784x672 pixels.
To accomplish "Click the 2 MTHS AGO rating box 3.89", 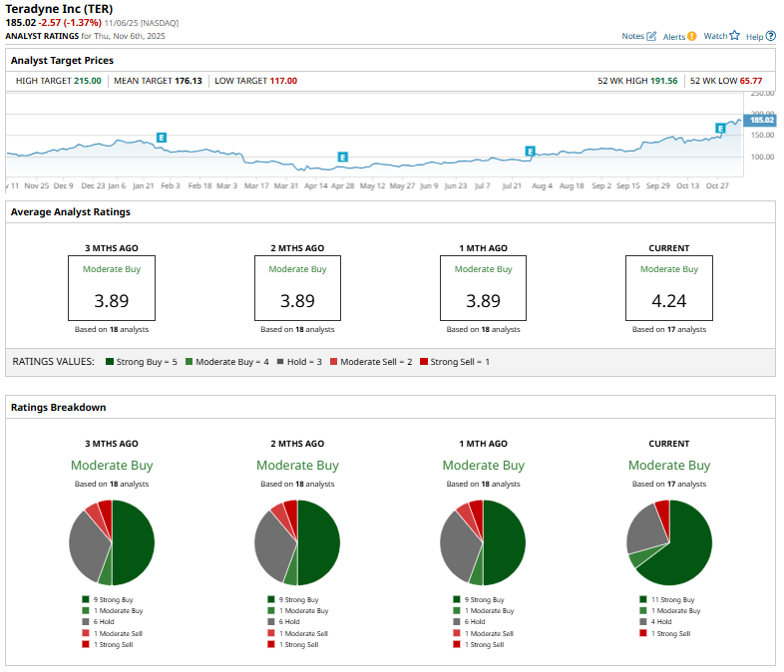I will coord(297,288).
